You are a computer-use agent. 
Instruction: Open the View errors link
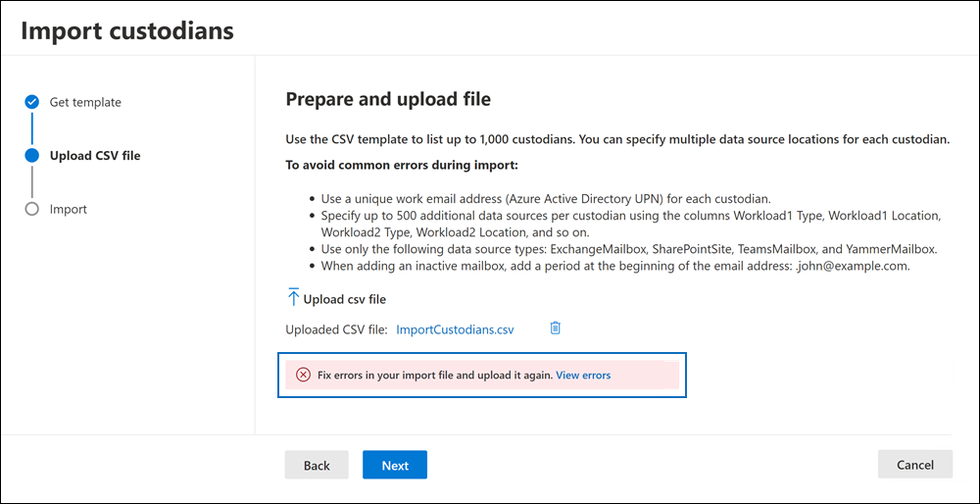pos(583,376)
